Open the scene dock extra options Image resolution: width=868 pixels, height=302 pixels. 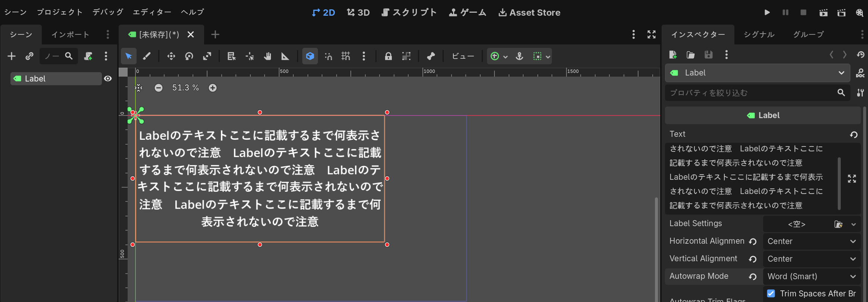[106, 56]
